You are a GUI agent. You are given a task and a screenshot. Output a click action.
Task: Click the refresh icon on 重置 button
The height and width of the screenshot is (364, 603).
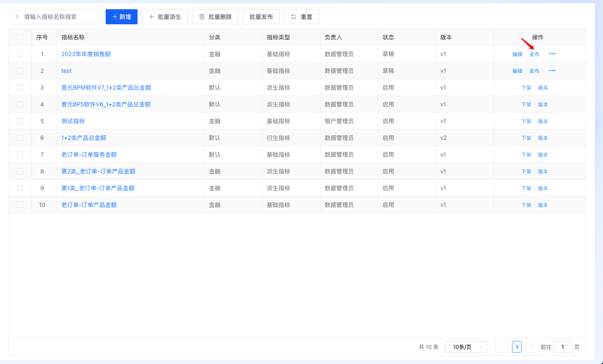294,17
